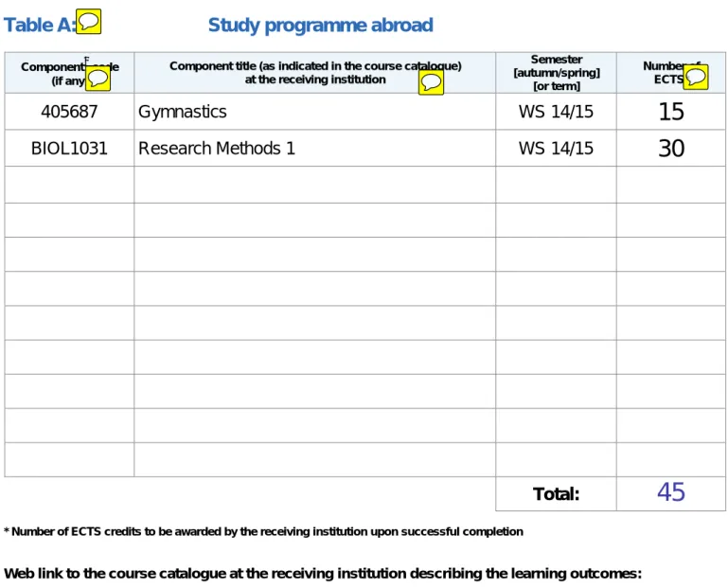The width and height of the screenshot is (728, 588).
Task: Click component code field containing 405687
Action: (69, 112)
